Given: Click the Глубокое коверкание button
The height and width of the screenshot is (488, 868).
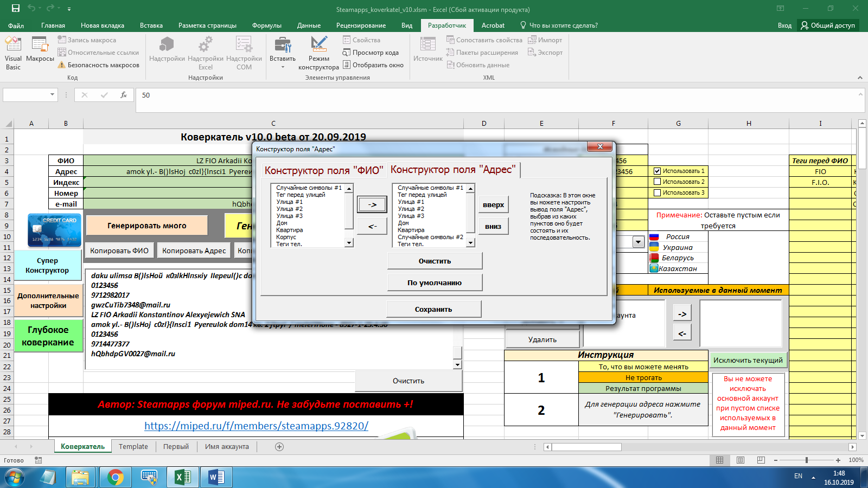Looking at the screenshot, I should [48, 336].
